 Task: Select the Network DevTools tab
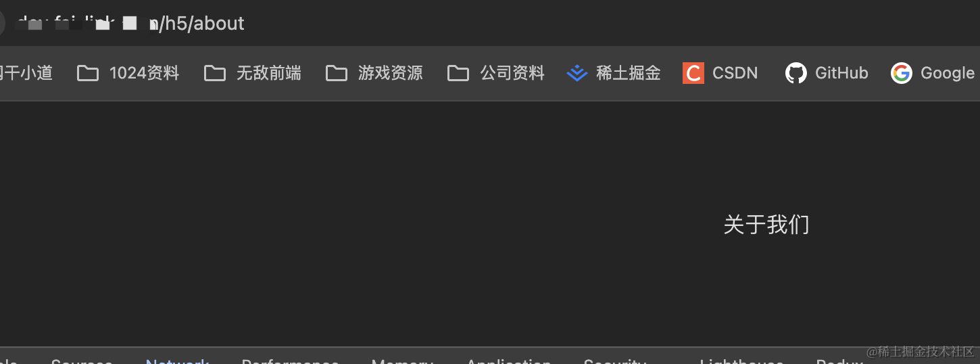pyautogui.click(x=178, y=361)
